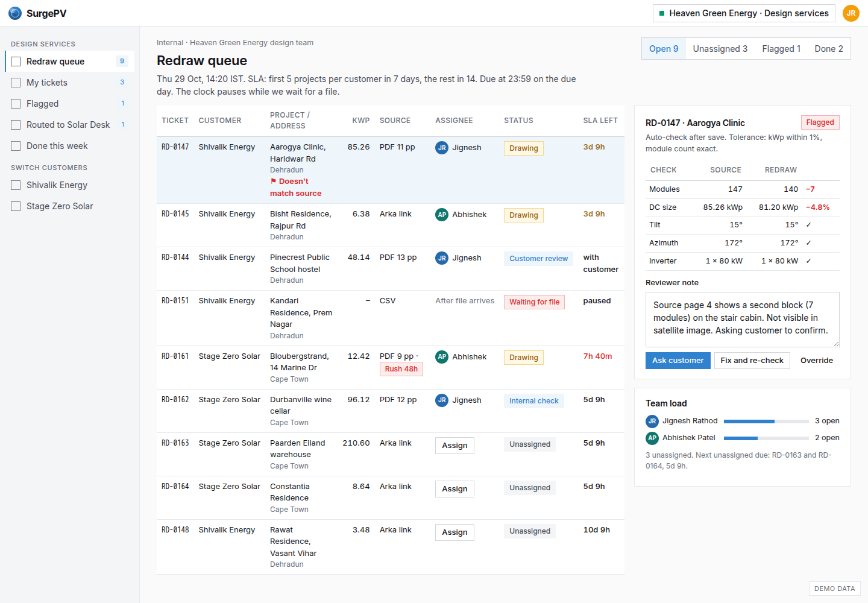Click the Ask customer button
The height and width of the screenshot is (603, 868).
click(678, 361)
